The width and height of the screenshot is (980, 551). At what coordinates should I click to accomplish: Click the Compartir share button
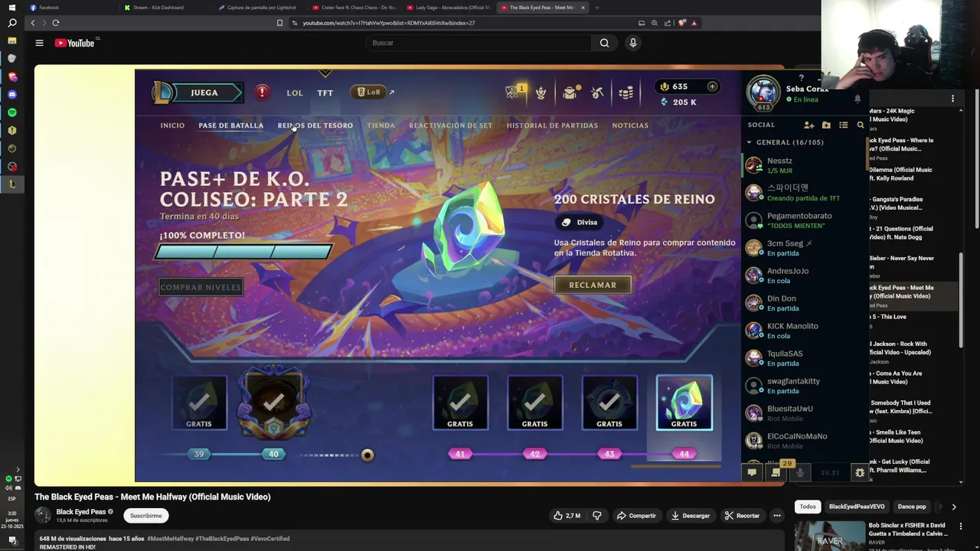tap(636, 516)
